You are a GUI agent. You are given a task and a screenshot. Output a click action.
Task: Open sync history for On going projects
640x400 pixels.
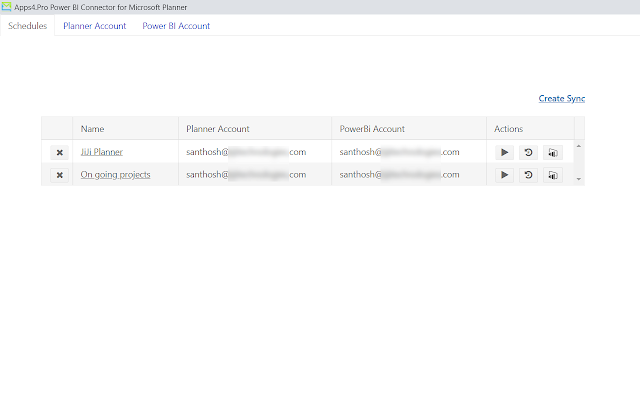coord(528,175)
